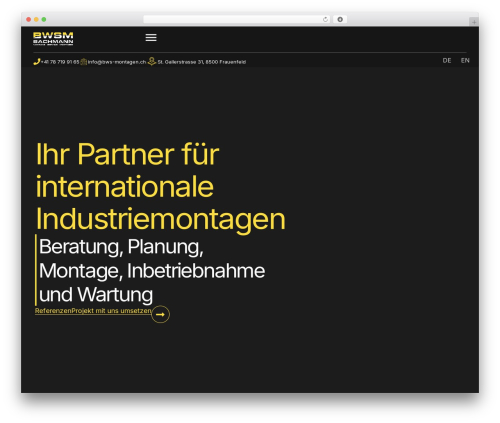Close the browser window red button
Screen dimensions: 500x423
point(29,20)
